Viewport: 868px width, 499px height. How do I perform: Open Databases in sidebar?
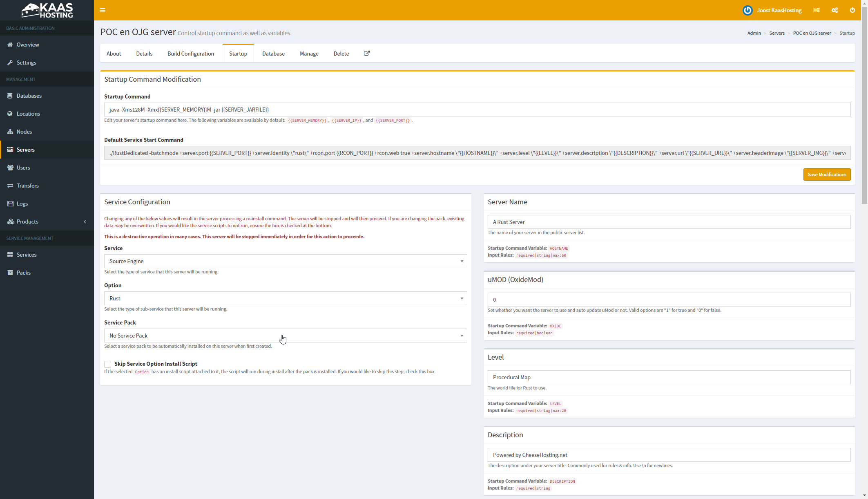pyautogui.click(x=29, y=96)
